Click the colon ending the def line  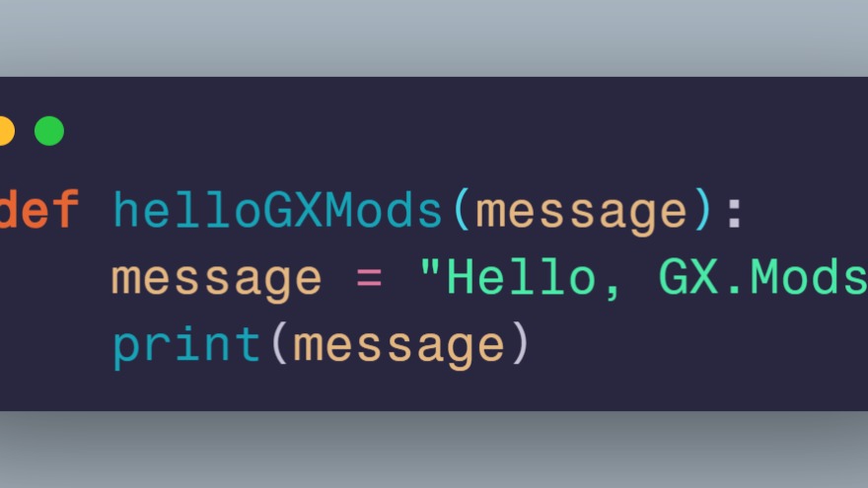[735, 214]
